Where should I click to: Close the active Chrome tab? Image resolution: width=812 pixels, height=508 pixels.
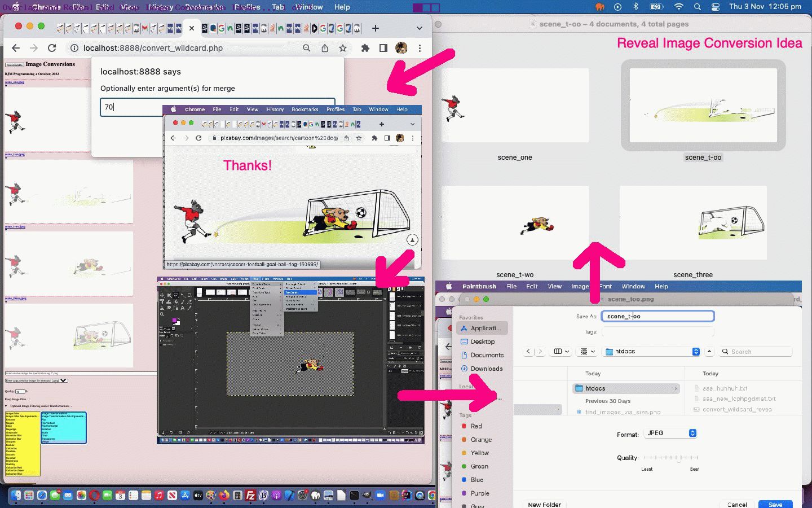(x=192, y=28)
